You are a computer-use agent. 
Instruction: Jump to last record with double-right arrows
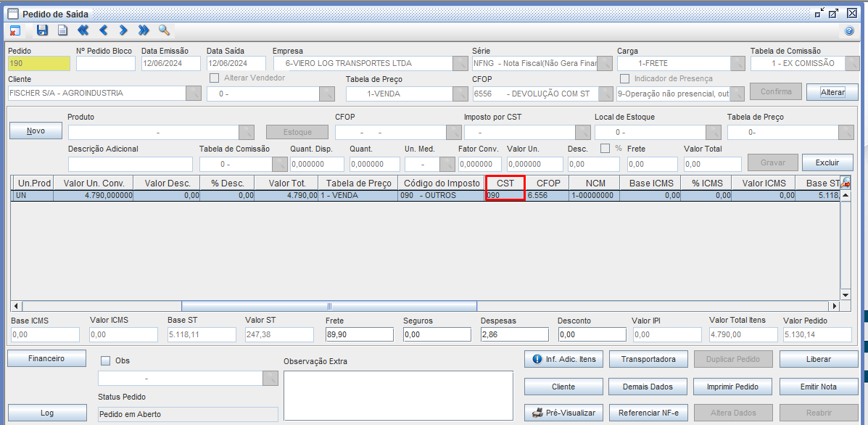(144, 30)
